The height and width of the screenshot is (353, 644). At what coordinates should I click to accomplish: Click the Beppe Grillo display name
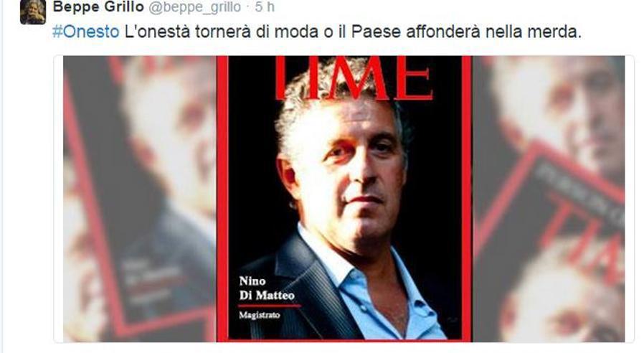coord(98,6)
